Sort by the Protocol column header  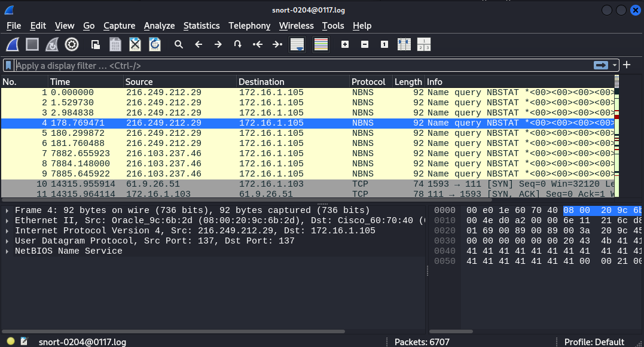tap(371, 82)
